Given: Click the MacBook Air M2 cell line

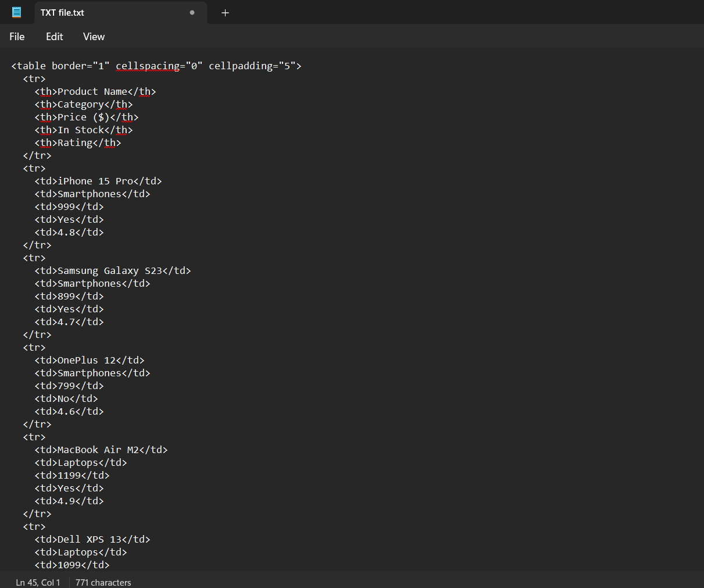Looking at the screenshot, I should [101, 450].
